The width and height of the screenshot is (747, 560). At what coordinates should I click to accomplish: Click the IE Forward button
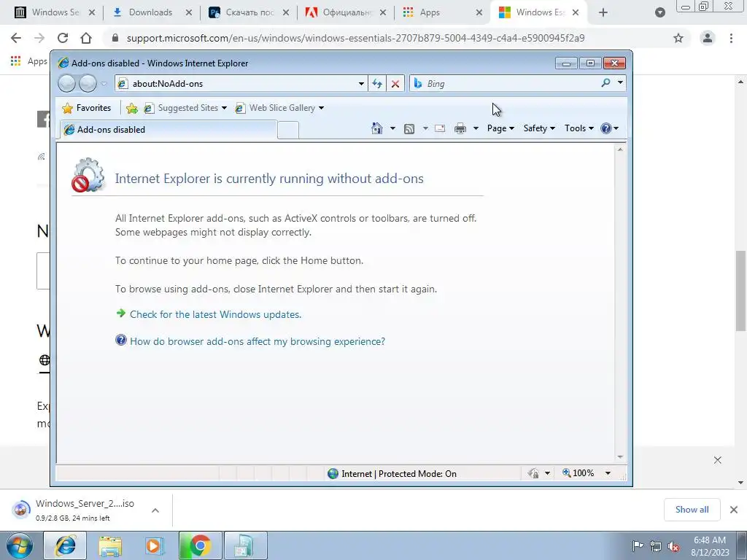coord(88,84)
